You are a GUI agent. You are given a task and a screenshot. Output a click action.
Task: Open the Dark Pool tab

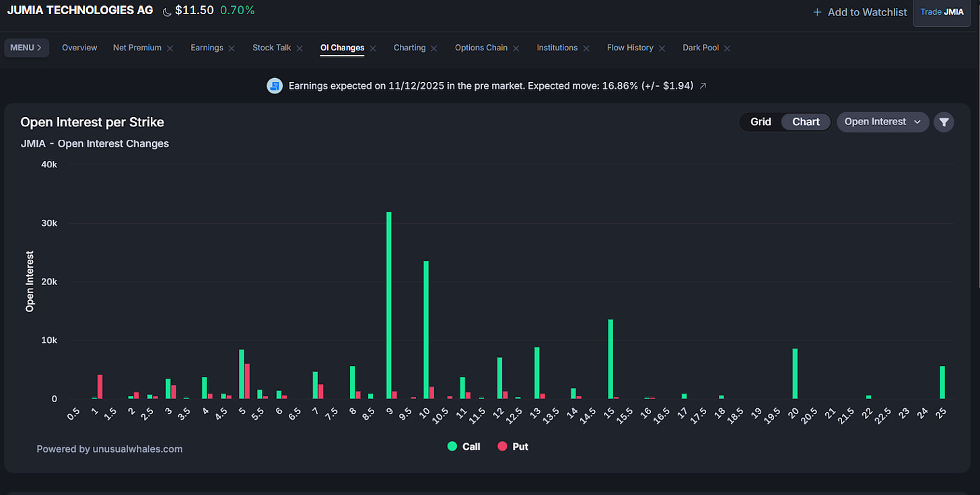point(701,48)
